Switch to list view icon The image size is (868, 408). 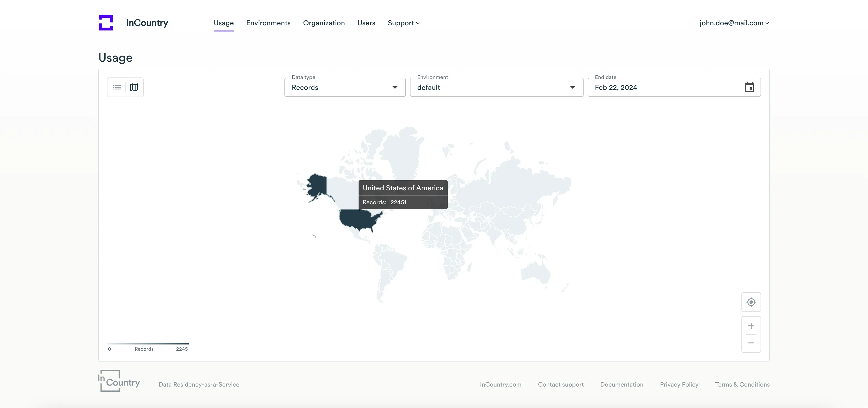pyautogui.click(x=117, y=87)
